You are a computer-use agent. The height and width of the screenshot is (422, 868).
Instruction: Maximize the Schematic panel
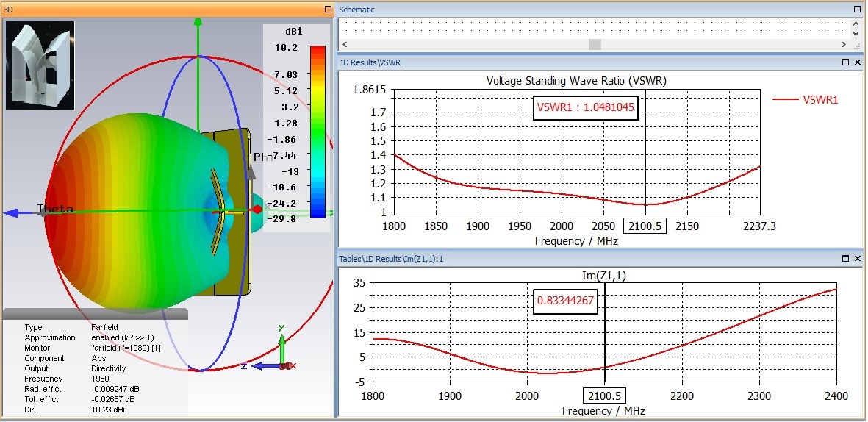click(x=856, y=10)
